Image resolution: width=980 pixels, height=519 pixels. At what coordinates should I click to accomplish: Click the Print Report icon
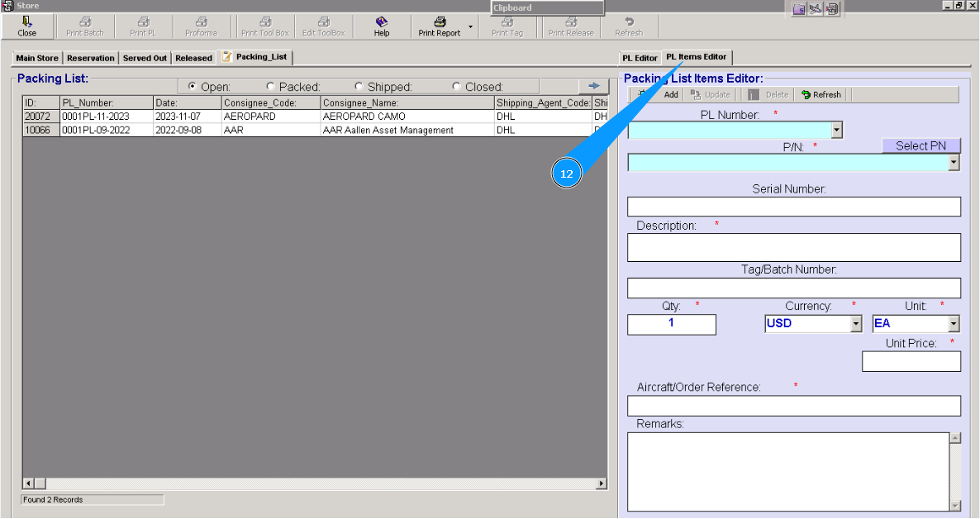pos(440,21)
